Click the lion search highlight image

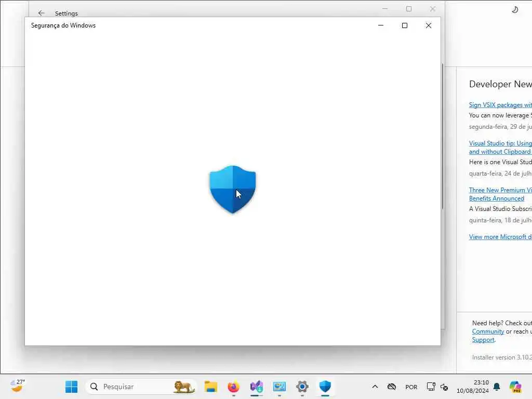183,387
